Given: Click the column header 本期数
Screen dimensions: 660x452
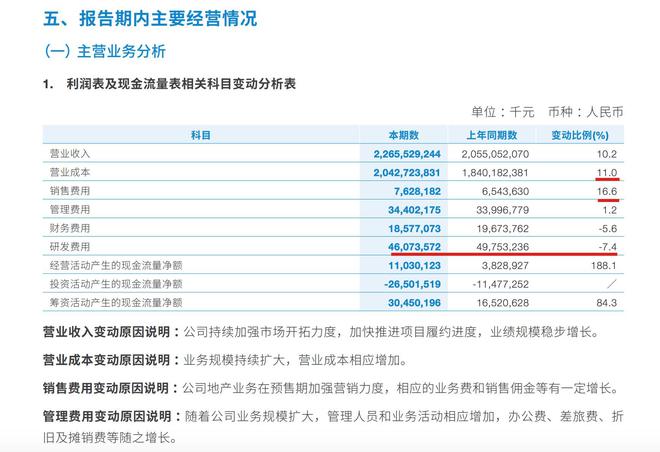Looking at the screenshot, I should point(403,135).
